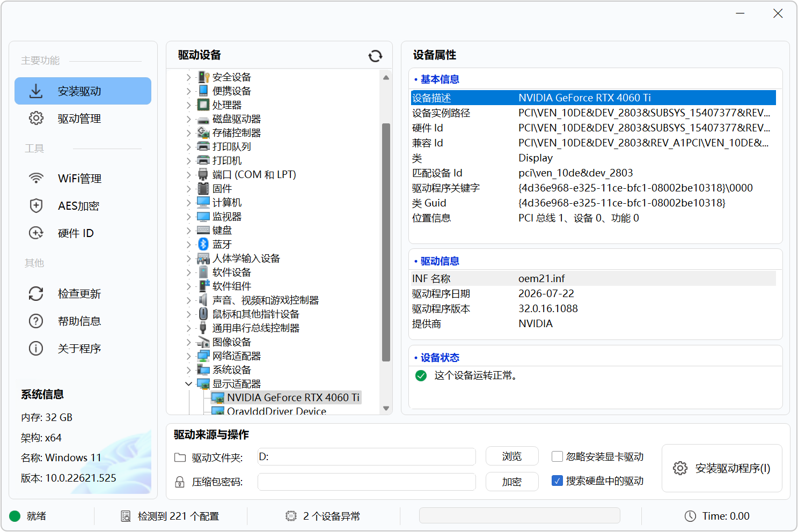The width and height of the screenshot is (798, 532).
Task: Click the printer icon next to 打印机
Action: pyautogui.click(x=203, y=160)
